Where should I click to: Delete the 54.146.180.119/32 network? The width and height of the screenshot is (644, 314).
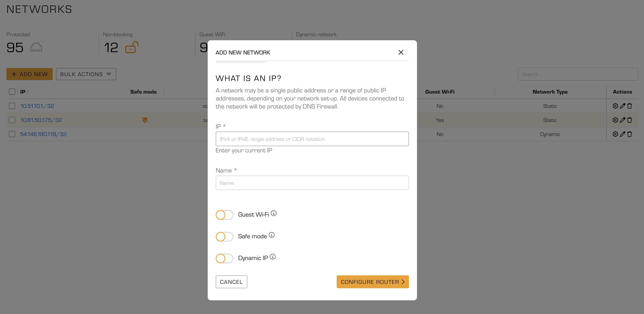coord(630,134)
